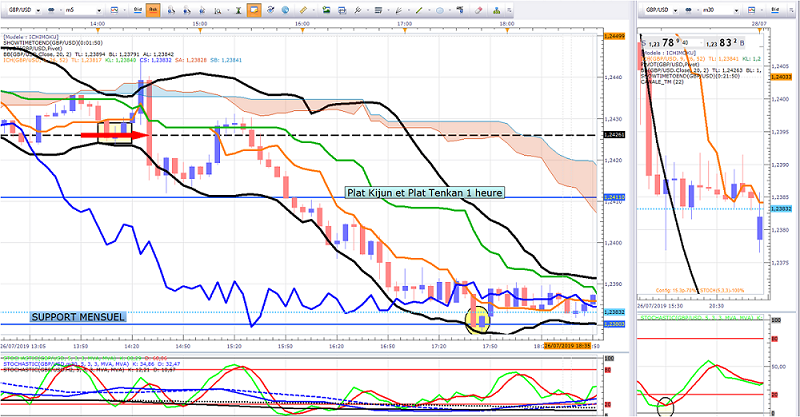Click the Plat Kijun et Plat Tenkan 1 heure label
Screen dimensions: 800x417
(424, 192)
